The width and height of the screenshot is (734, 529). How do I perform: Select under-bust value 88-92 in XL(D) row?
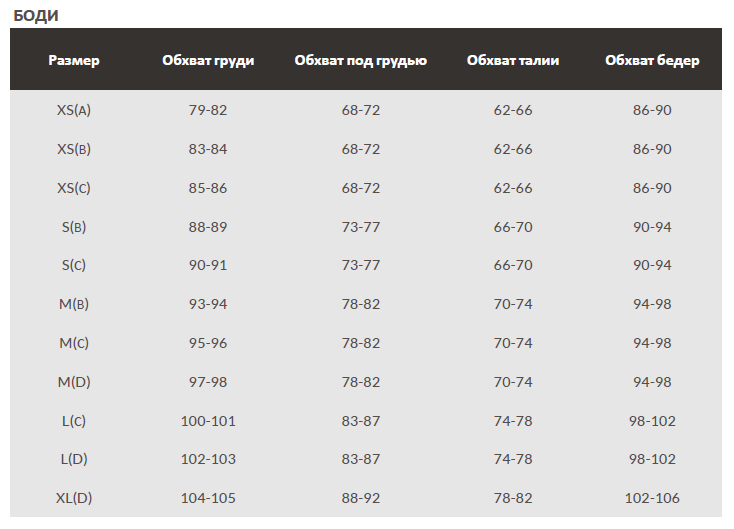pos(361,498)
